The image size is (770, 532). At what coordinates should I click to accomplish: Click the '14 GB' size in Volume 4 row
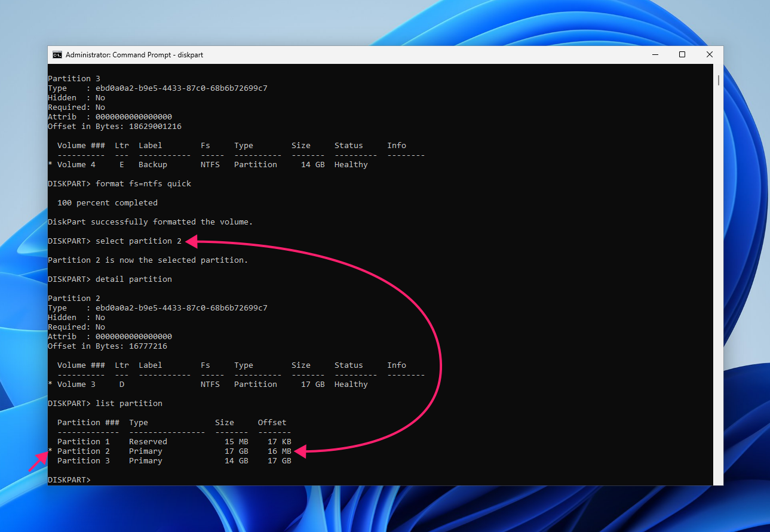point(313,165)
